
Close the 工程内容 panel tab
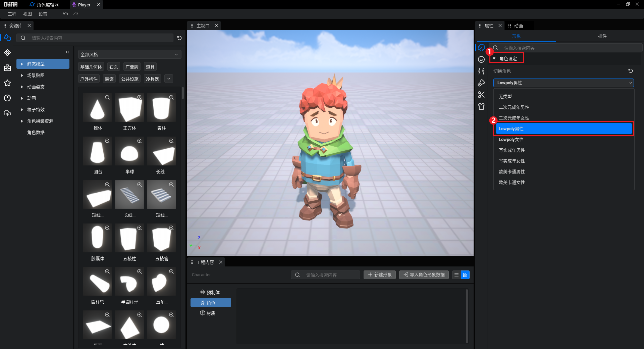click(221, 262)
